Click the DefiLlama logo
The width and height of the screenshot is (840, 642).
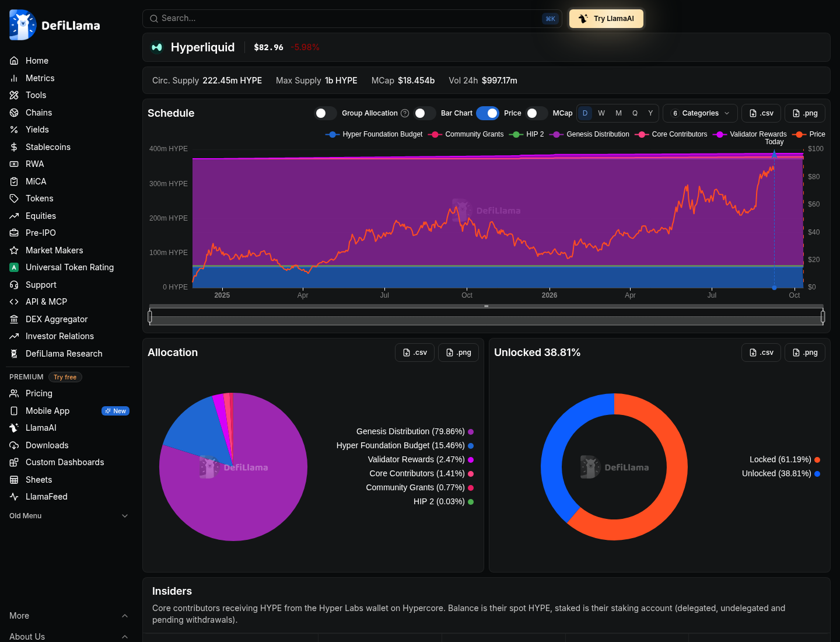(55, 25)
